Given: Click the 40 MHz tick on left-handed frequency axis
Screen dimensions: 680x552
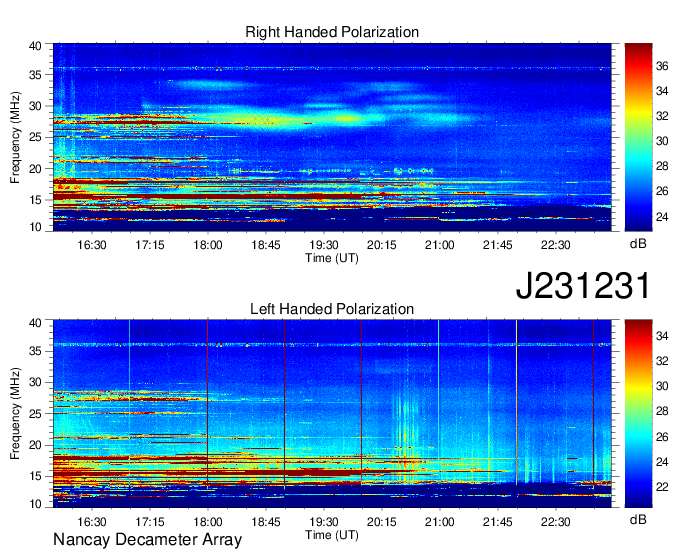Looking at the screenshot, I should [36, 323].
